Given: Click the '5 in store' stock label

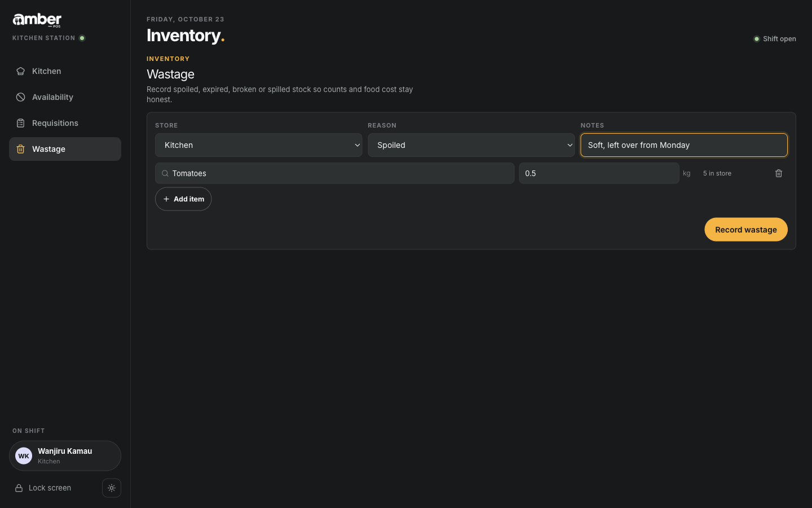Looking at the screenshot, I should (717, 173).
